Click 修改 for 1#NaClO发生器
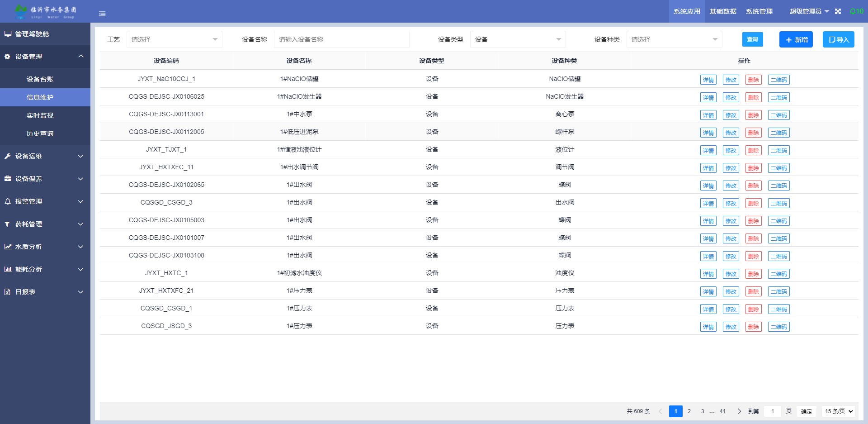 tap(731, 97)
